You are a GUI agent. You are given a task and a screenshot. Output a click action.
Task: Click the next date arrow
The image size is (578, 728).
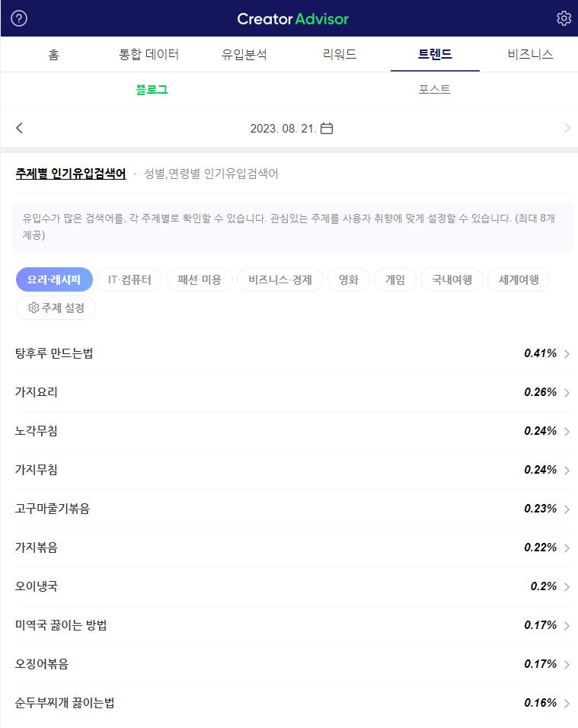567,128
